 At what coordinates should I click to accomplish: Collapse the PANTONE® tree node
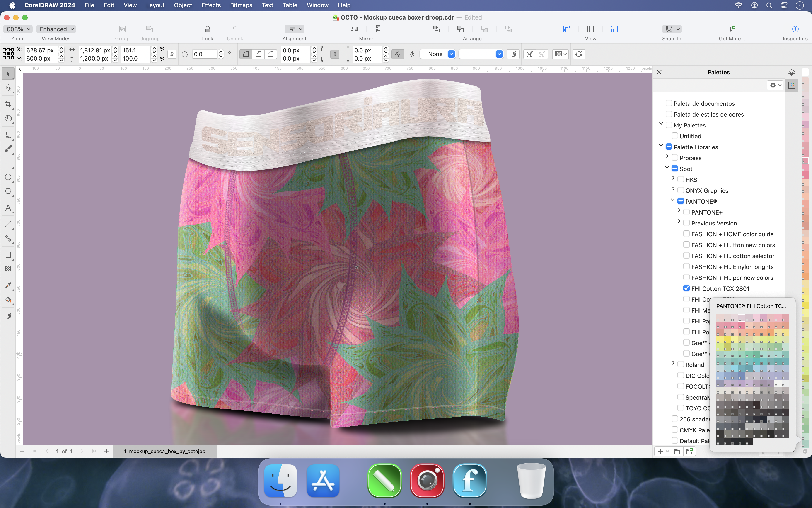(673, 200)
